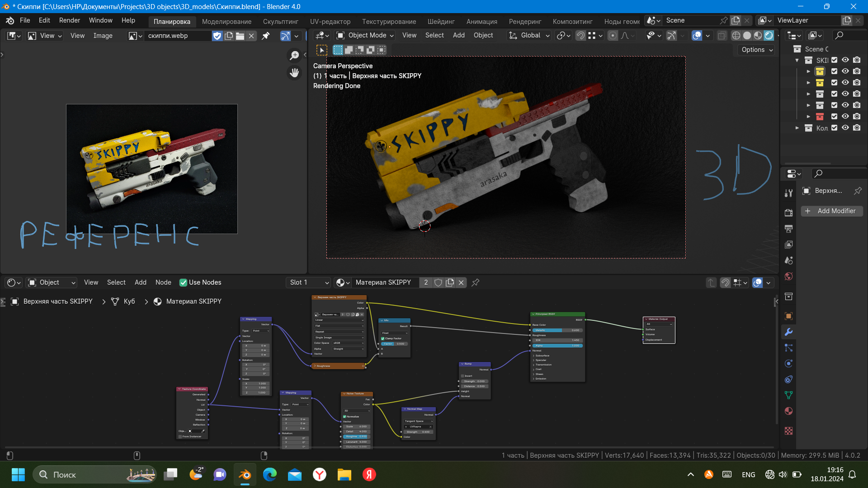Image resolution: width=868 pixels, height=488 pixels.
Task: Click Материал SKIPPY material name field
Action: tap(386, 282)
